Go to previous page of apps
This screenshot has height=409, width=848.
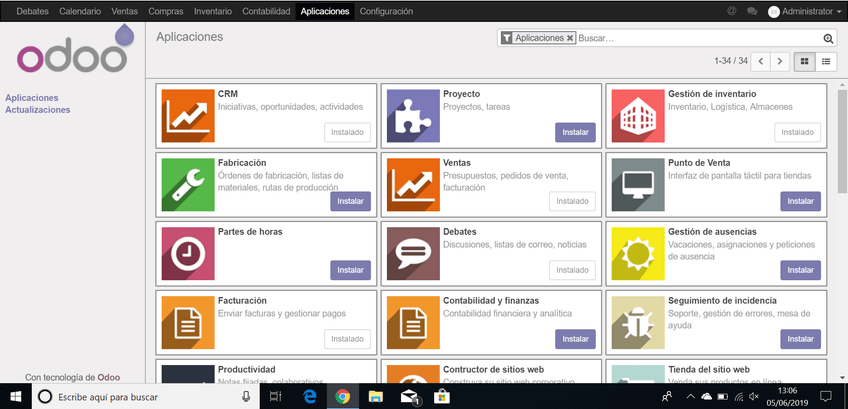coord(761,61)
